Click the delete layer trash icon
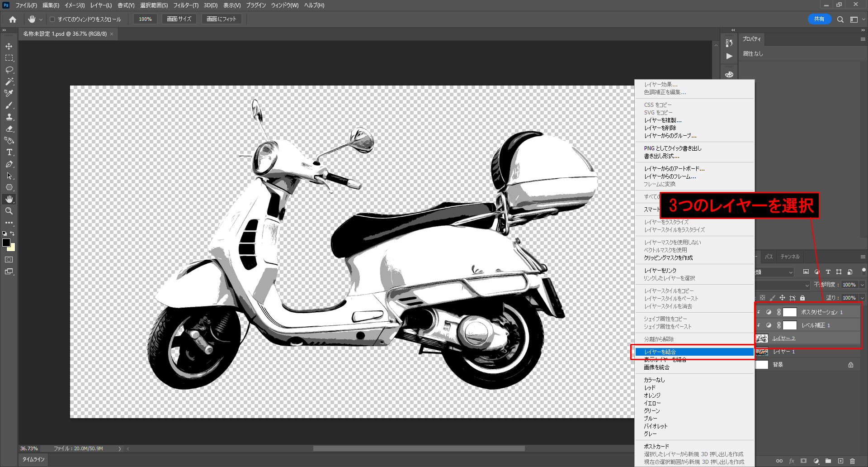The height and width of the screenshot is (467, 868). 852,461
